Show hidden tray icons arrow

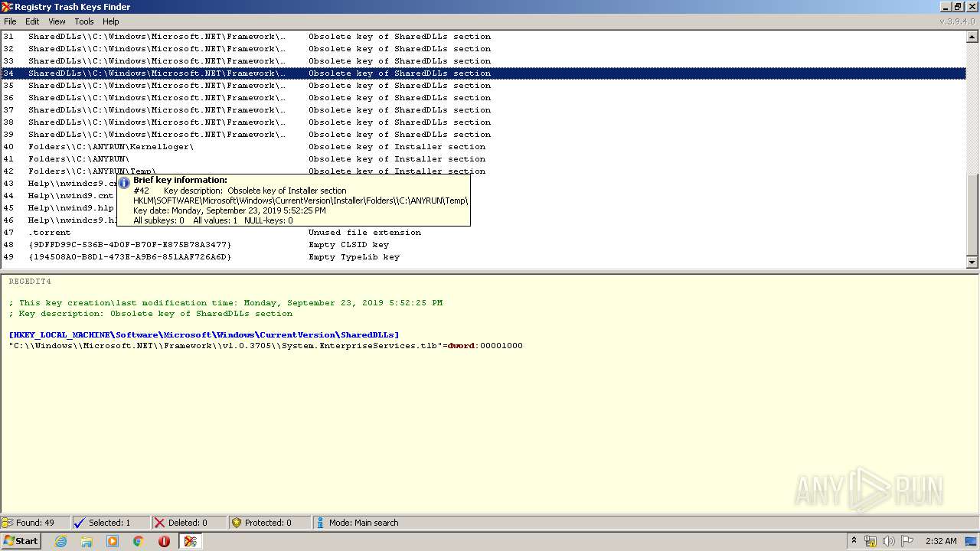854,541
